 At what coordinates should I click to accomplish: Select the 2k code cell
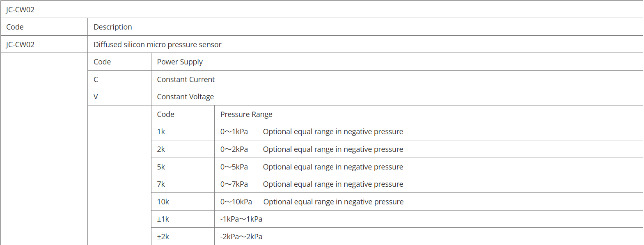183,149
